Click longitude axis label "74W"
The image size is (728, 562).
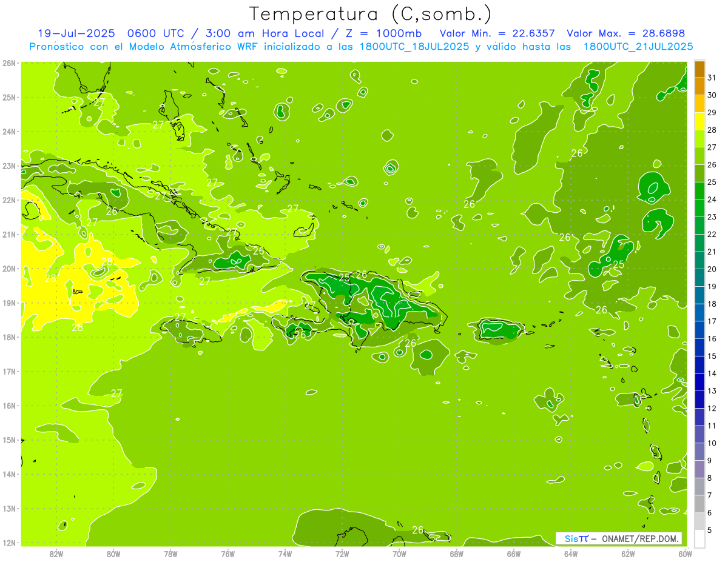coord(285,554)
